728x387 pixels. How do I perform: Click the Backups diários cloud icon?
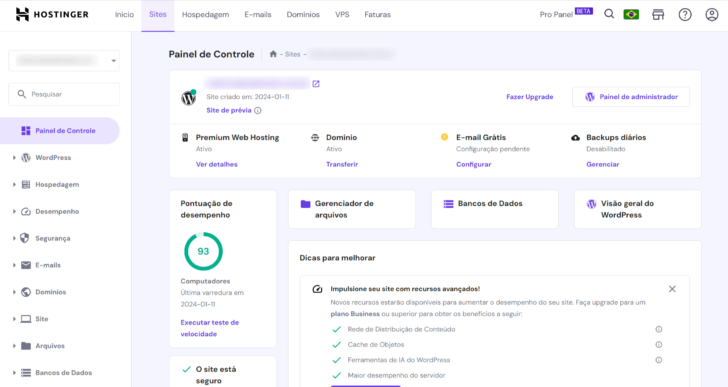click(x=575, y=137)
